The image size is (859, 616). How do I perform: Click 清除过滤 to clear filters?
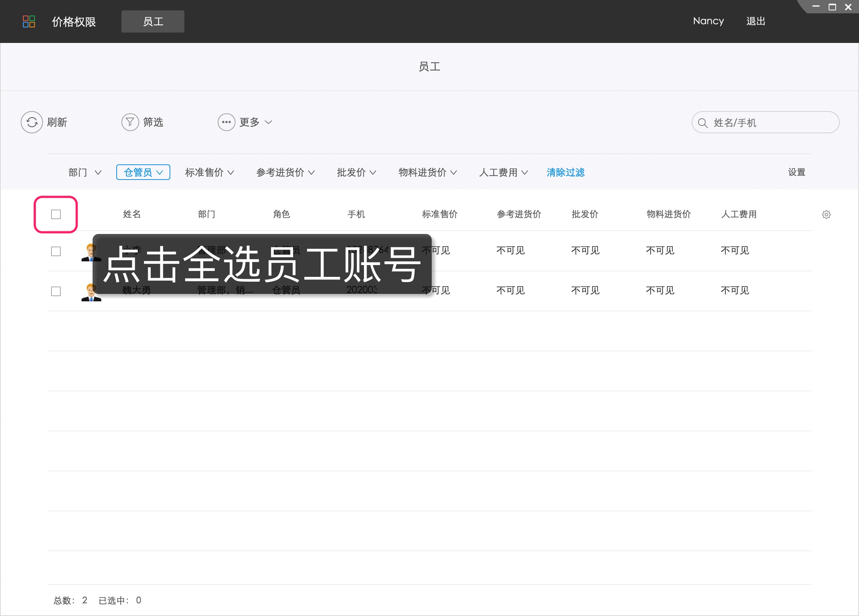point(565,172)
